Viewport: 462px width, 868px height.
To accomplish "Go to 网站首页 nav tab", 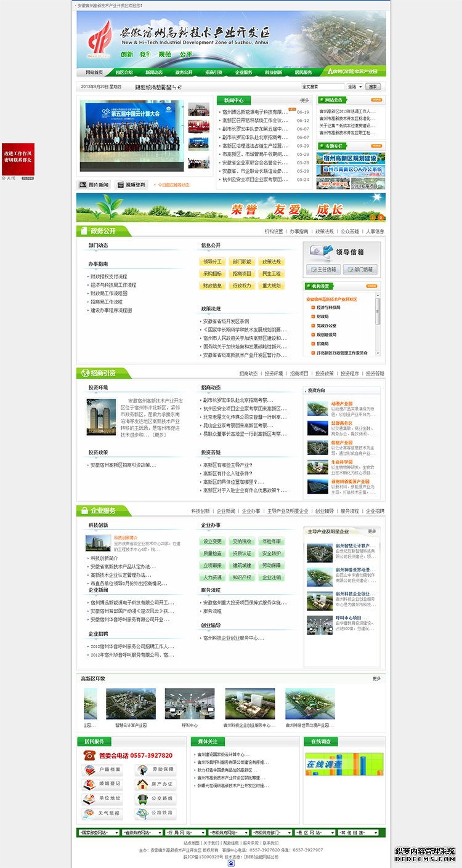I will [94, 72].
